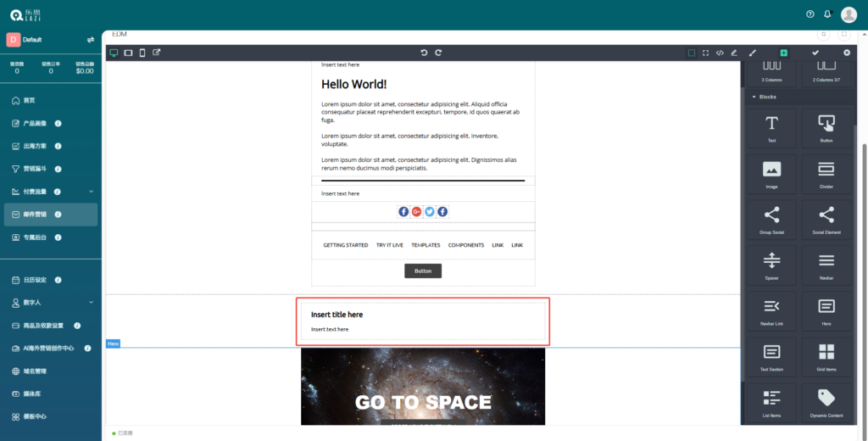Click GETTING STARTED navbar link
The height and width of the screenshot is (441, 868).
point(345,245)
